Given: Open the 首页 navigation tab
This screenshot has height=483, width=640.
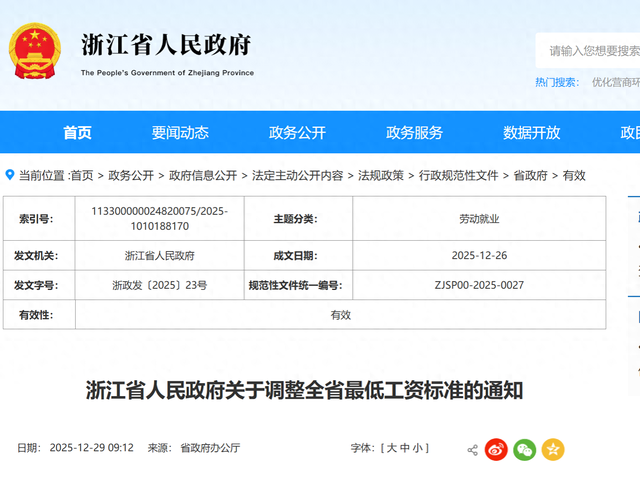Looking at the screenshot, I should click(78, 133).
